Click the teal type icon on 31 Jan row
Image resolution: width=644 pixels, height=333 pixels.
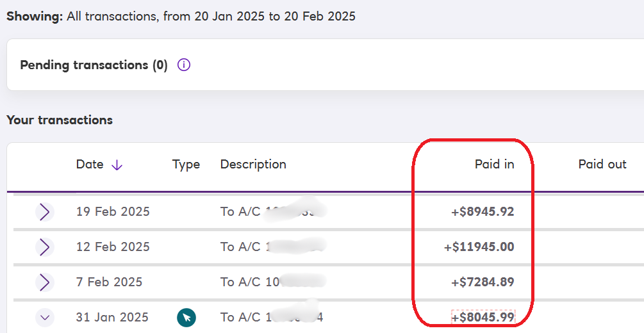[186, 317]
